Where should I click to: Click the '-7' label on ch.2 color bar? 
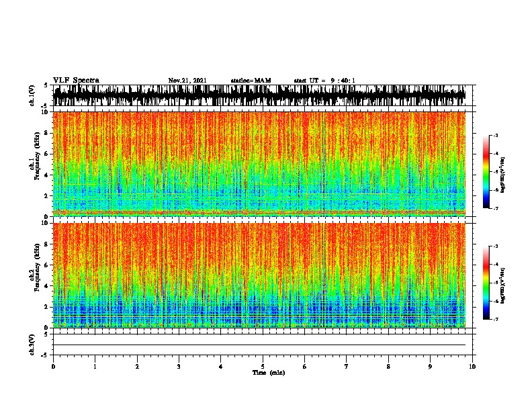pos(495,319)
